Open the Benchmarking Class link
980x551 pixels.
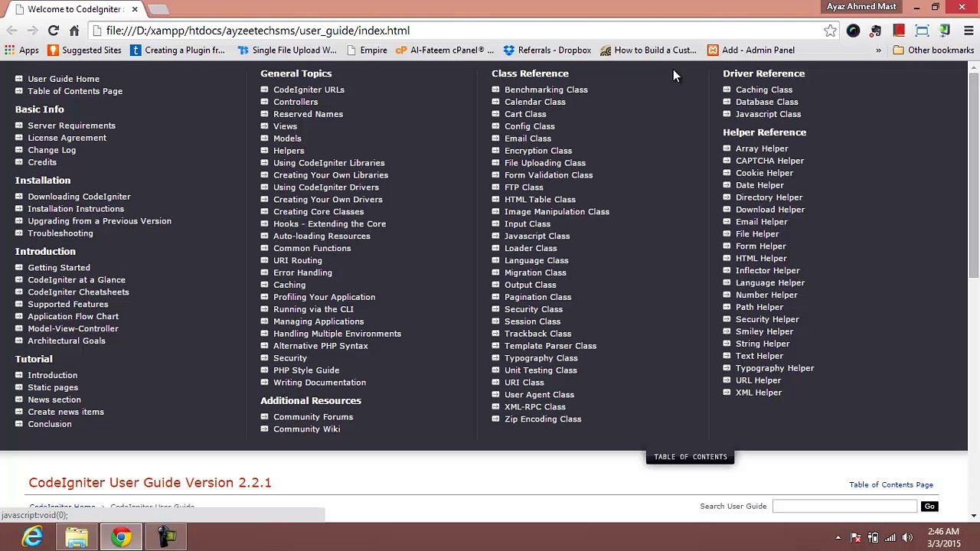[546, 90]
